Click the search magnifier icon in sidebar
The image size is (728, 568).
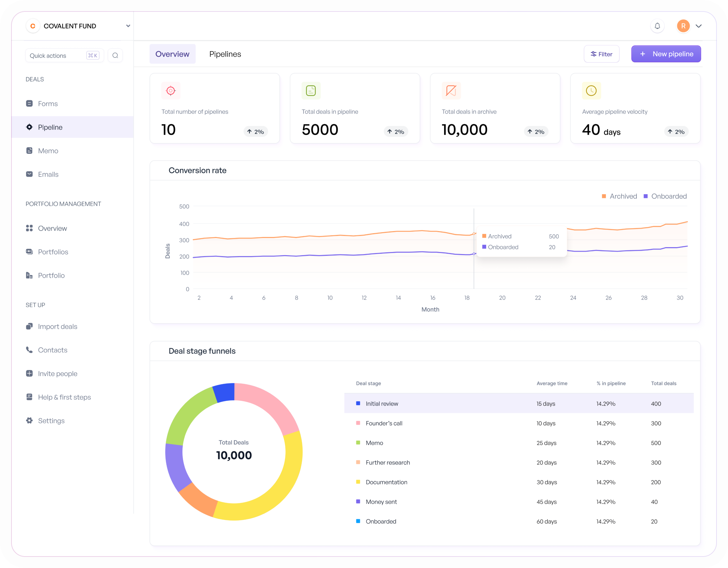pyautogui.click(x=115, y=55)
